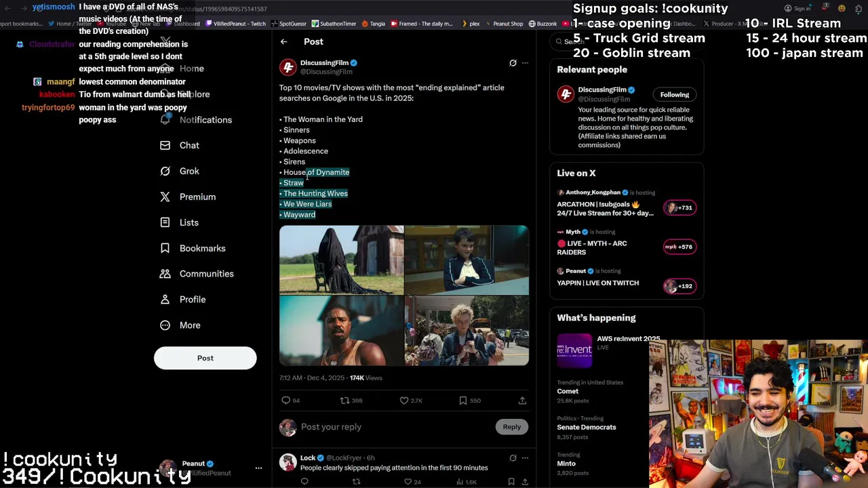Open account switcher menu next to Peanut
The width and height of the screenshot is (868, 488).
pyautogui.click(x=258, y=468)
